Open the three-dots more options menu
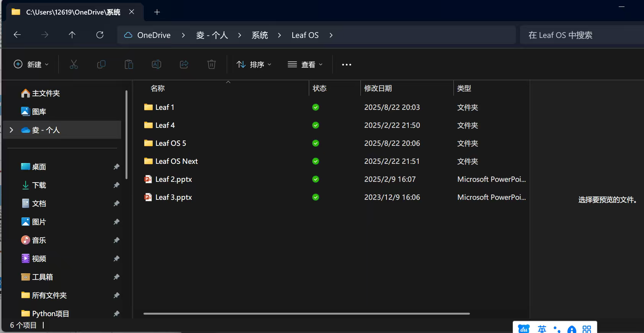Image resolution: width=644 pixels, height=333 pixels. pyautogui.click(x=346, y=64)
